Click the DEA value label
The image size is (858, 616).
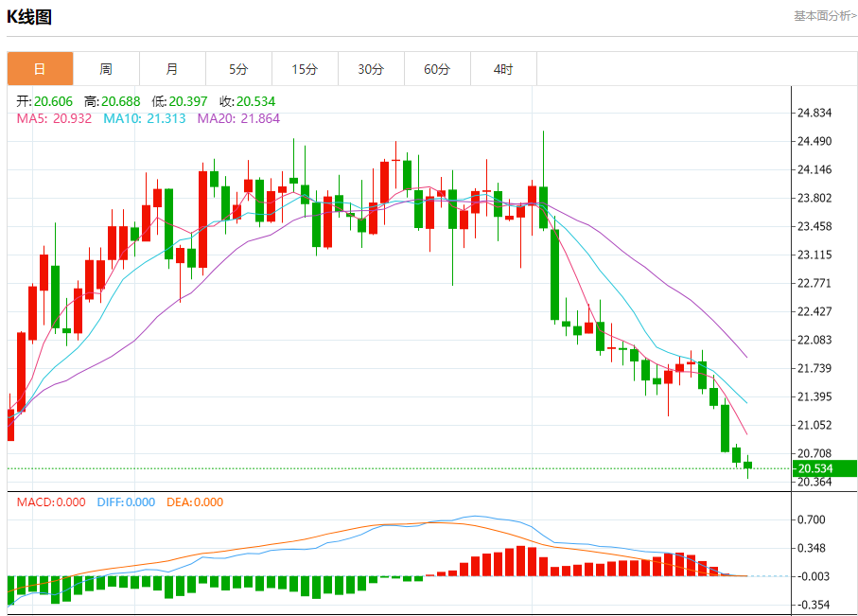tap(194, 502)
